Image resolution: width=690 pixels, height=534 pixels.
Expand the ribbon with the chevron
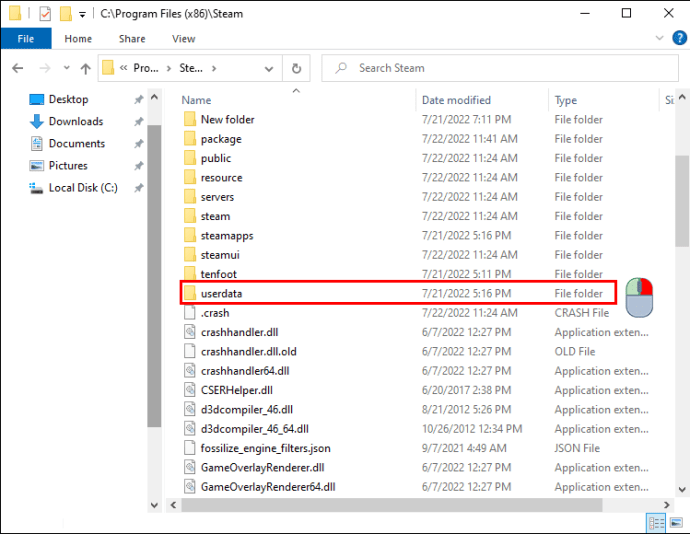pos(659,38)
